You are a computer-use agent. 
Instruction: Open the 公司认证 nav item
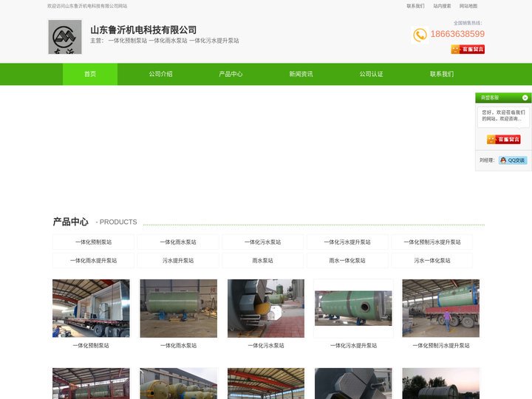pyautogui.click(x=371, y=74)
